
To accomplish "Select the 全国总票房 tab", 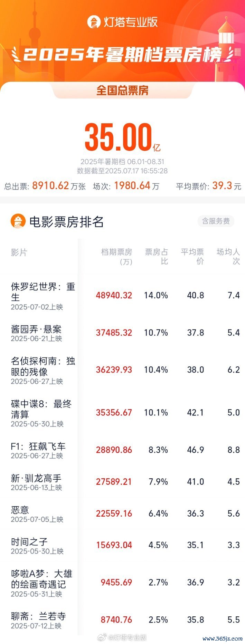I will click(122, 90).
